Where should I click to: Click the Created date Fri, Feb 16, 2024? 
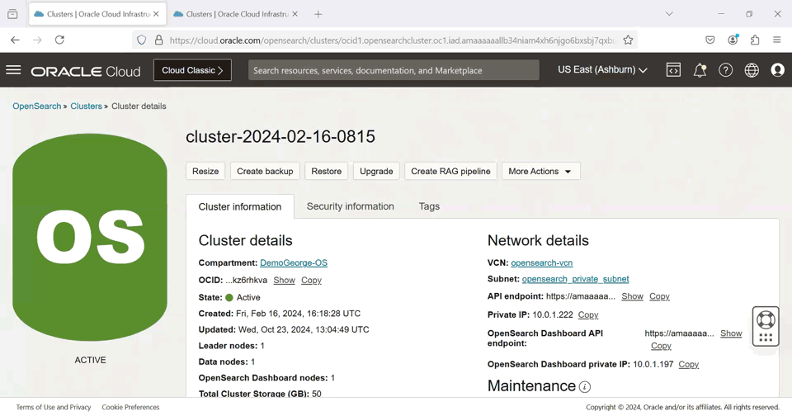coord(299,314)
